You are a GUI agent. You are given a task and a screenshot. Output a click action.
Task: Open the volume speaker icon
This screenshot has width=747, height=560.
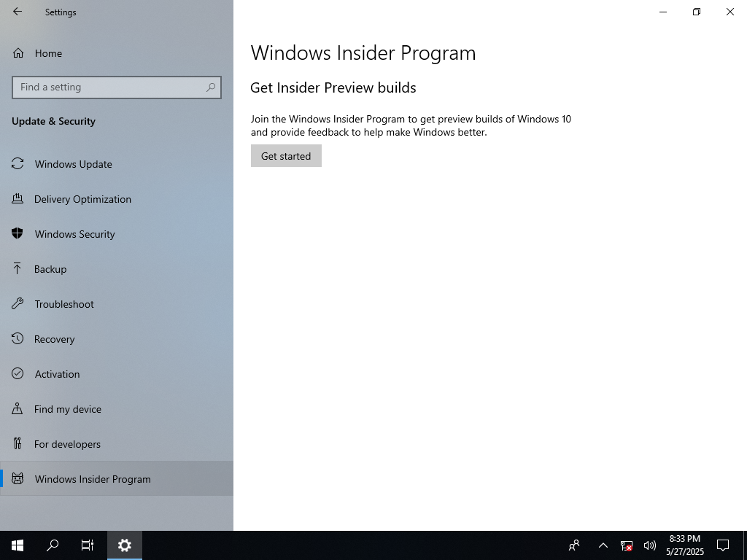(650, 545)
